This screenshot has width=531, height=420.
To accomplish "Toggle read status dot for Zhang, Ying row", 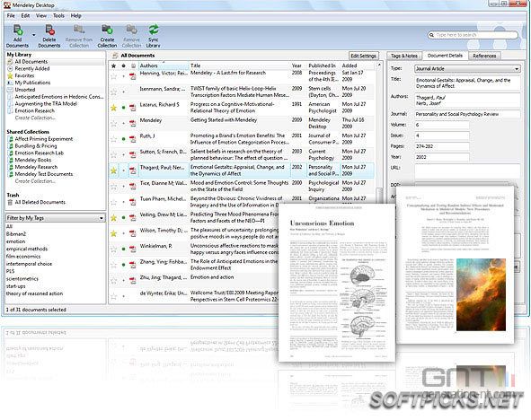I will [124, 265].
